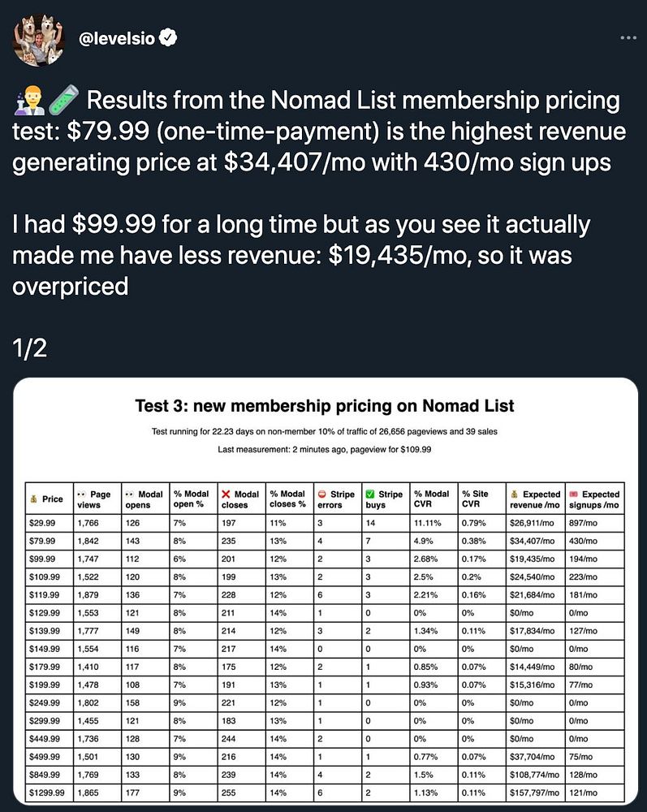This screenshot has height=812, width=647.
Task: Open the @levelsio profile avatar
Action: coord(39,40)
